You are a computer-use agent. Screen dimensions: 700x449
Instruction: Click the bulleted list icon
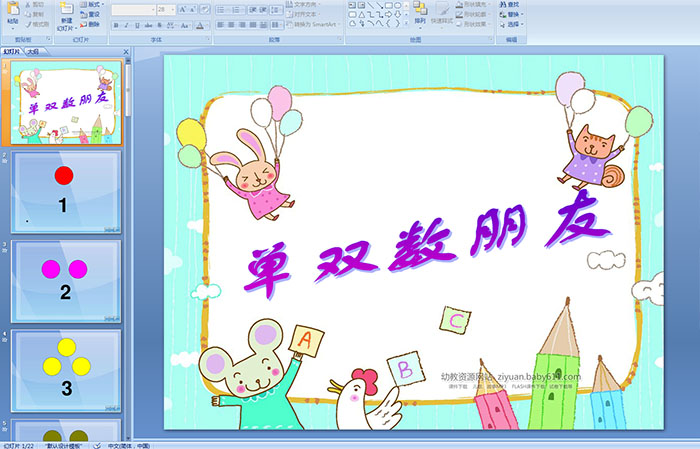tap(221, 10)
